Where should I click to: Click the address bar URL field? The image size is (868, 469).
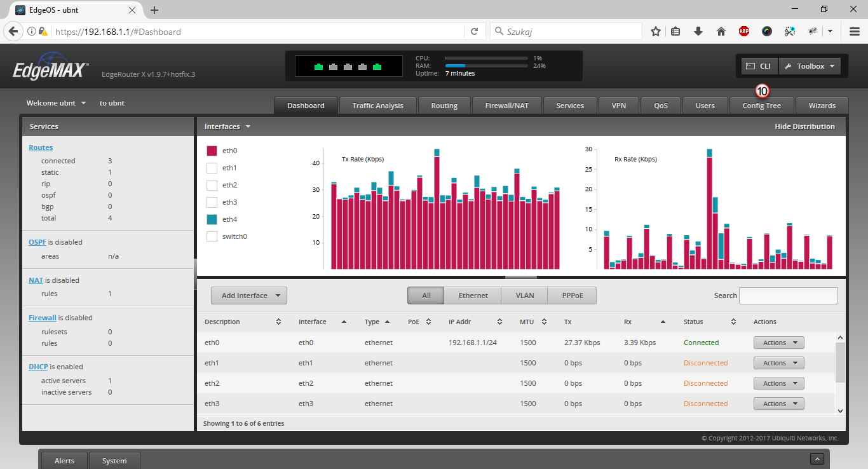[x=259, y=31]
